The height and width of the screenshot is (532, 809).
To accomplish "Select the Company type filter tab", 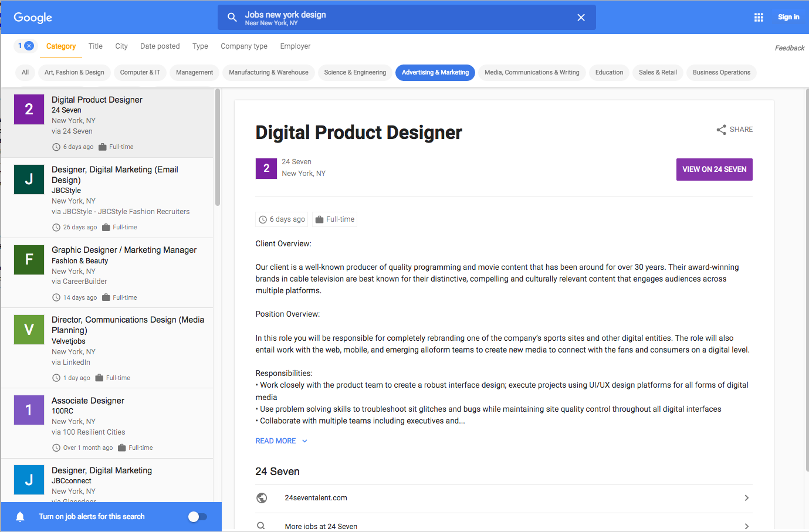I will click(x=244, y=46).
